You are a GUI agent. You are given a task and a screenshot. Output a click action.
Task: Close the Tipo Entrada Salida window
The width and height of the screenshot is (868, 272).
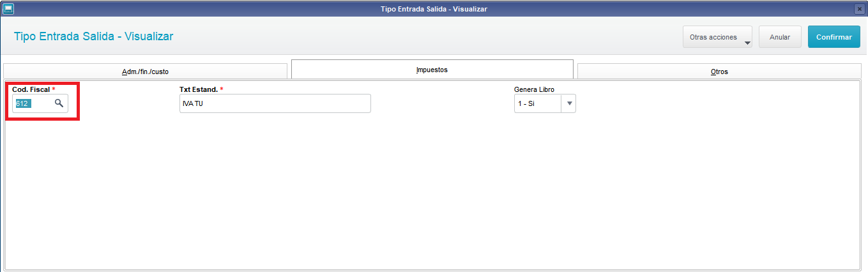click(859, 9)
